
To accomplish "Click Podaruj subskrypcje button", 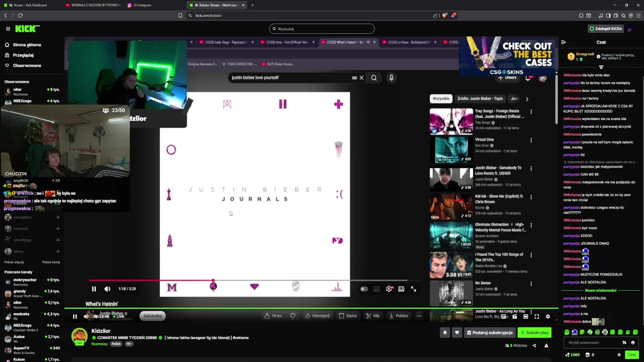I will 490,333.
